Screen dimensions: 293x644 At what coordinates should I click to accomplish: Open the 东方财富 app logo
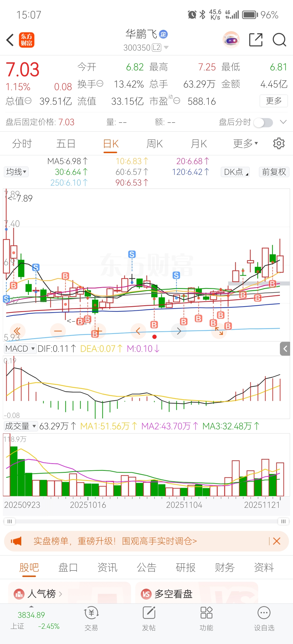pos(27,40)
